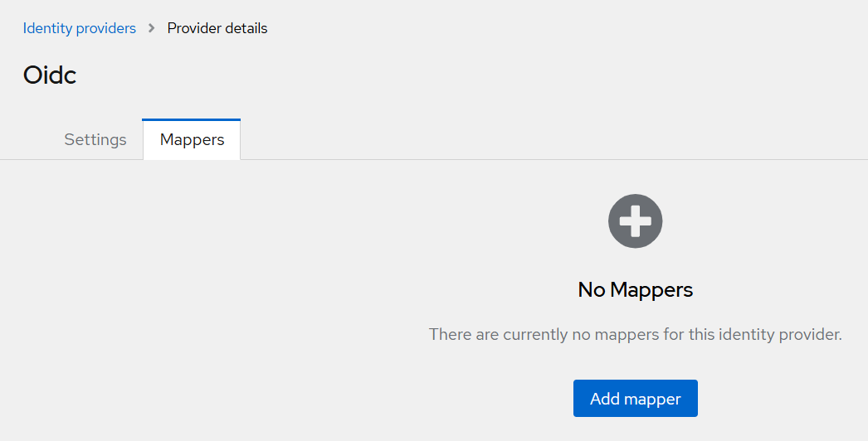The image size is (868, 441).
Task: Create a new mapper with the blue button
Action: [x=635, y=399]
